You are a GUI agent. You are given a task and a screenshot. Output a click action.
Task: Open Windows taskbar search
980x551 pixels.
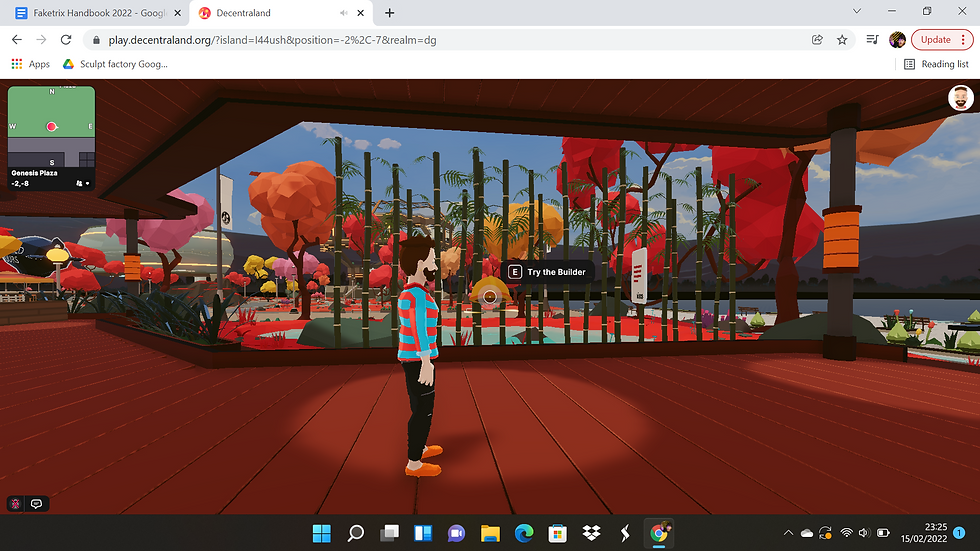[356, 533]
